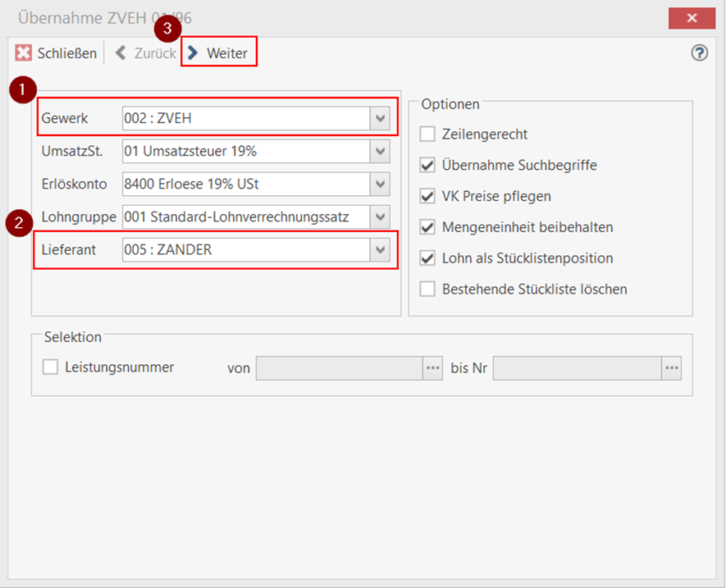This screenshot has width=726, height=588.
Task: Enable the Zeilengerecht checkbox
Action: click(x=427, y=134)
